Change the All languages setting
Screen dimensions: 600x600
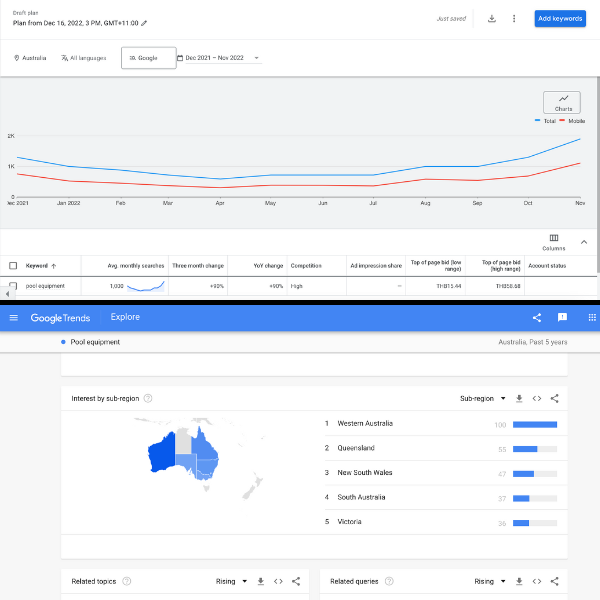tap(84, 58)
